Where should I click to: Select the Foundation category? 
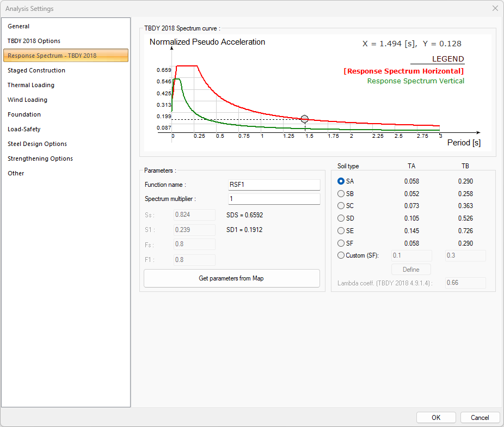[24, 114]
